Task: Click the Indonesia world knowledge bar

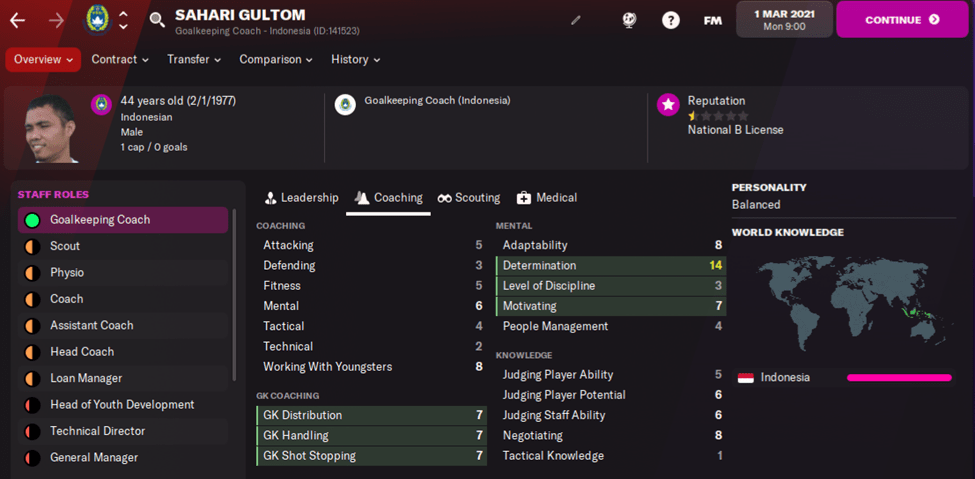Action: pyautogui.click(x=899, y=378)
